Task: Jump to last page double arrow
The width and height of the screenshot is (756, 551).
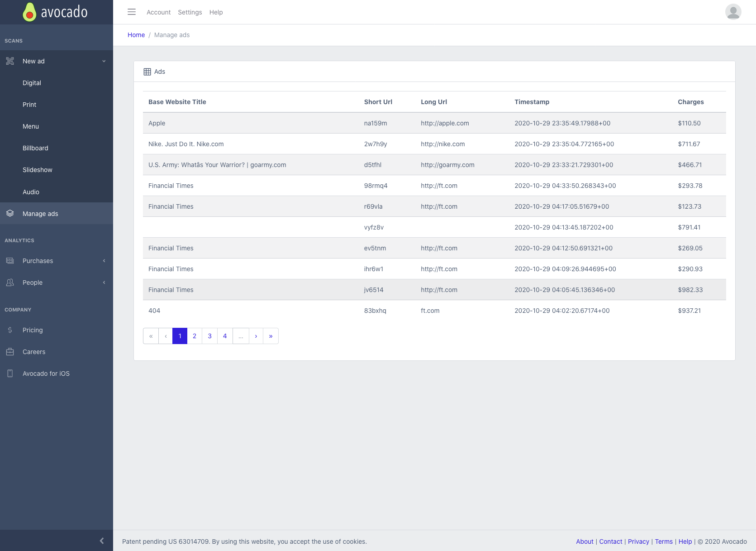Action: coord(271,336)
